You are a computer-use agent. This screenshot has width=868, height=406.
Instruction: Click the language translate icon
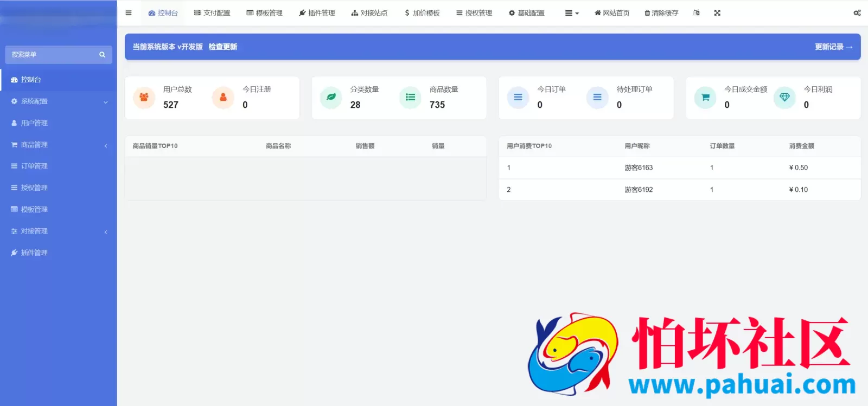(697, 13)
